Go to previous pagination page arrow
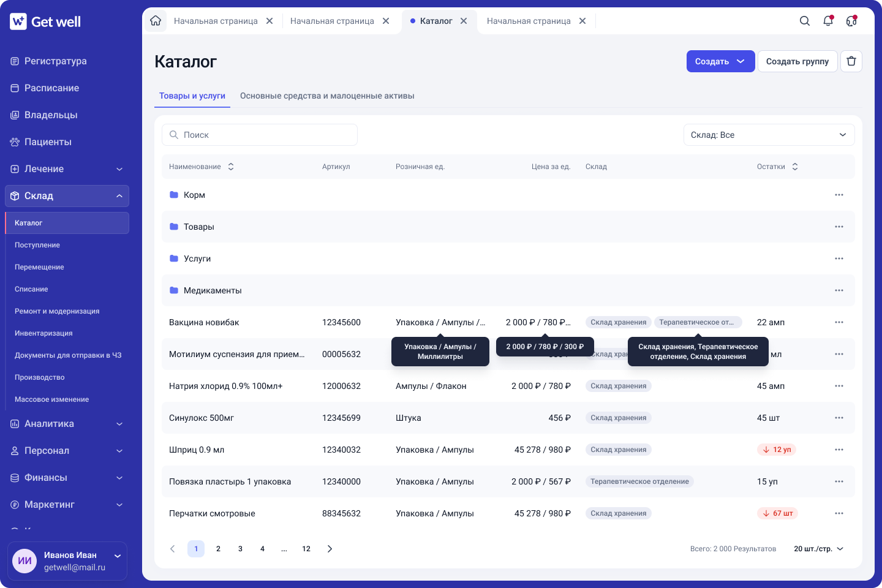This screenshot has height=588, width=882. 173,549
